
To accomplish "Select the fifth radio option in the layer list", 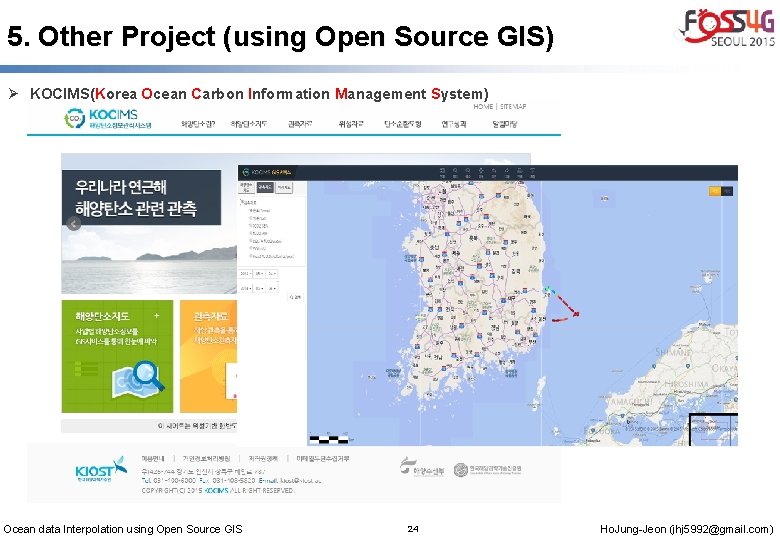I will tap(251, 241).
